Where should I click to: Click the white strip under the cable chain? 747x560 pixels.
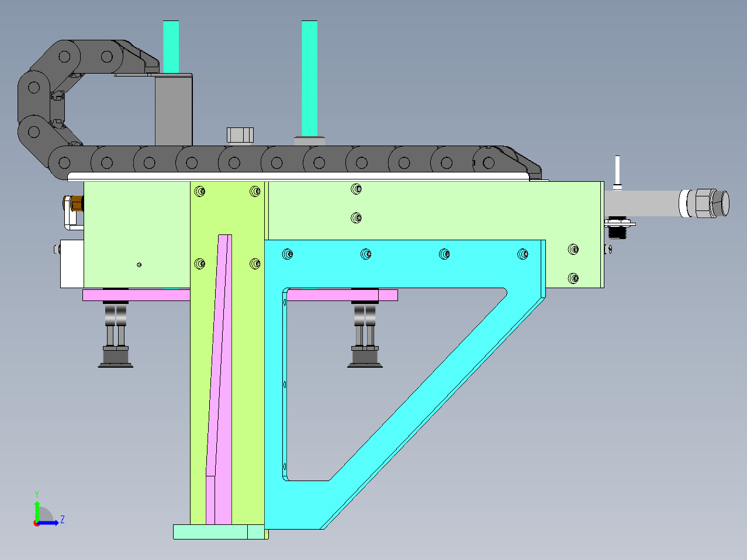[x=298, y=177]
